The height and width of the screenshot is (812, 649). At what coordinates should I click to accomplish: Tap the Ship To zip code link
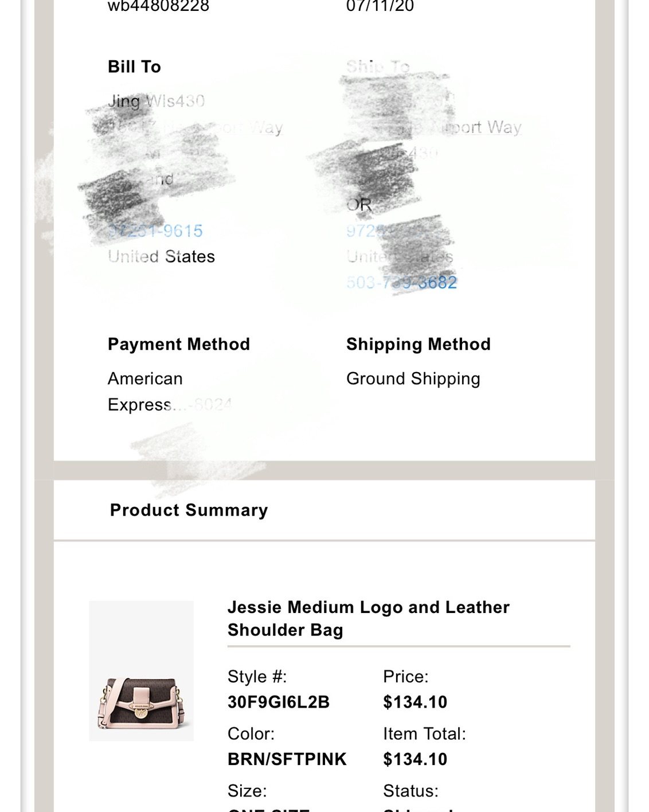click(x=367, y=231)
